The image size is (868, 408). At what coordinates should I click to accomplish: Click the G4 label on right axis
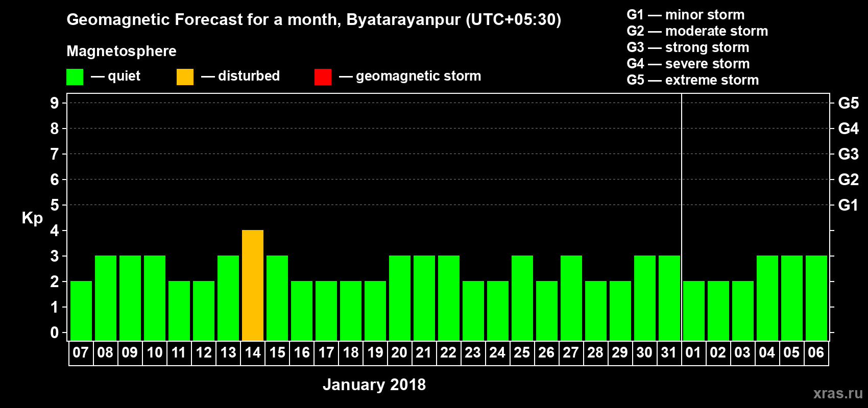tap(849, 129)
